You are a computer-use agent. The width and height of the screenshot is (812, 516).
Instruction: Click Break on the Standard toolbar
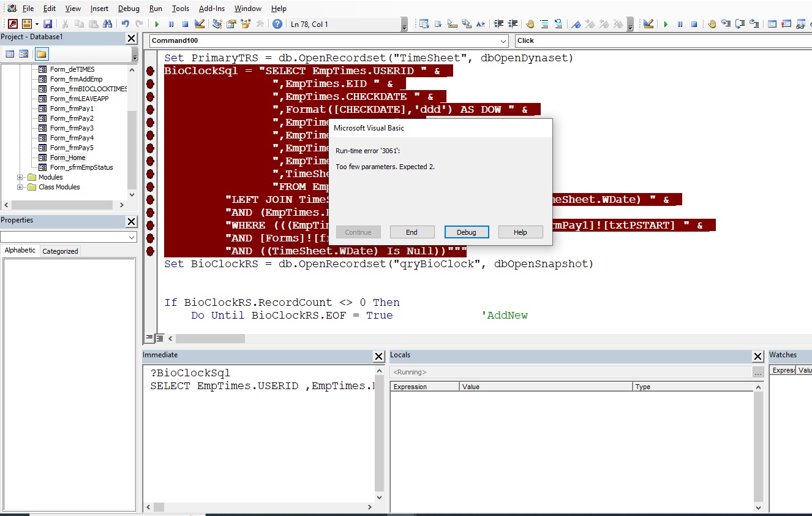coord(171,24)
